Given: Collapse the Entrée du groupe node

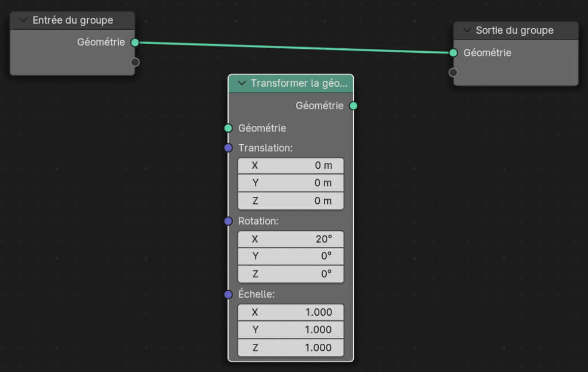Looking at the screenshot, I should [x=24, y=20].
